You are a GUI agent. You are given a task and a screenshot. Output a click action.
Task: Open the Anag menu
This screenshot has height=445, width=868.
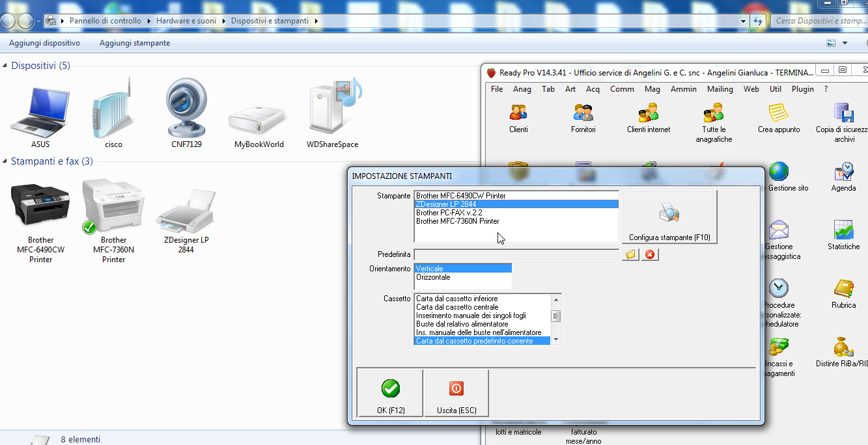(x=522, y=89)
